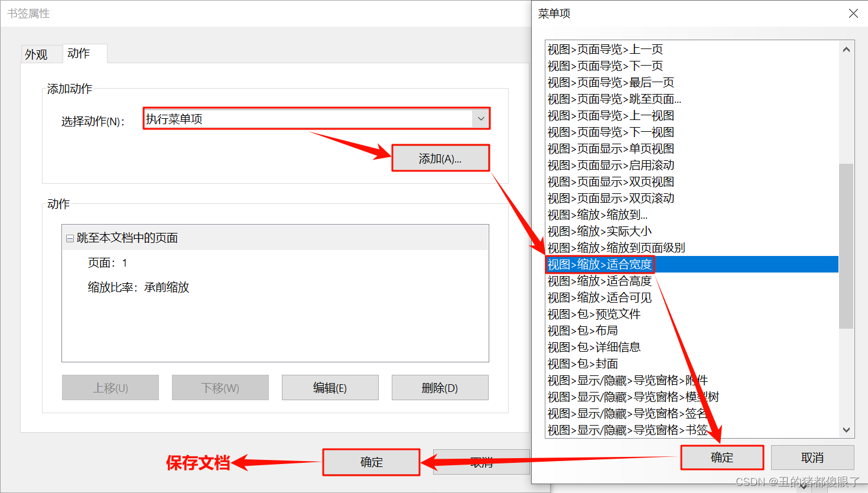Collapse the 跳至本文档中的页面 action
The height and width of the screenshot is (493, 868).
click(70, 238)
